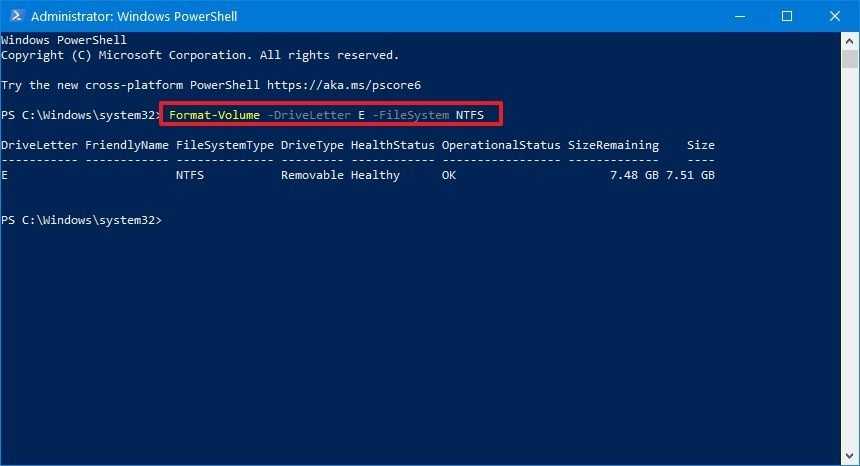Screen dimensions: 860x466
Task: Maximize the PowerShell window
Action: coord(787,16)
